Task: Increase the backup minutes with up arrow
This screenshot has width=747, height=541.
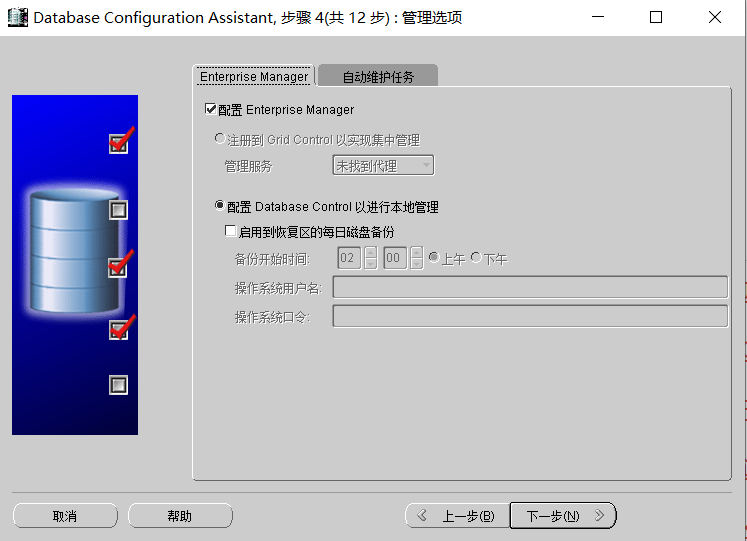Action: click(416, 252)
